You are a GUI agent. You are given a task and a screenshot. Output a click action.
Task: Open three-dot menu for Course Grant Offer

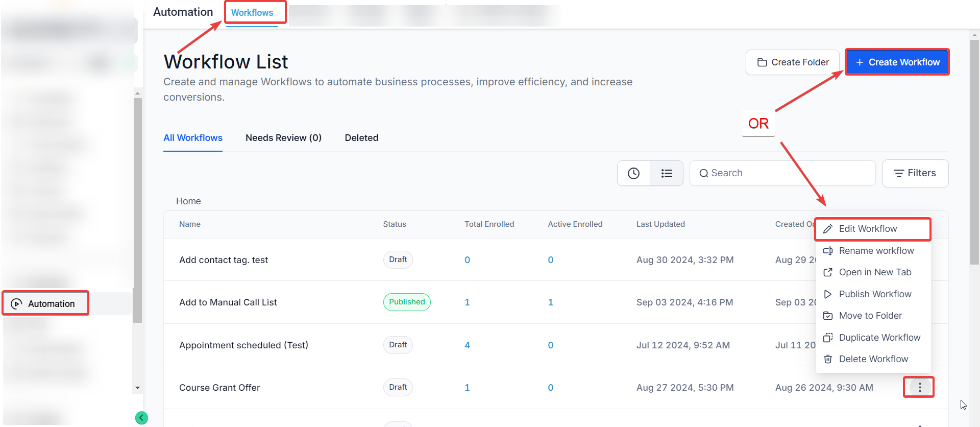919,387
